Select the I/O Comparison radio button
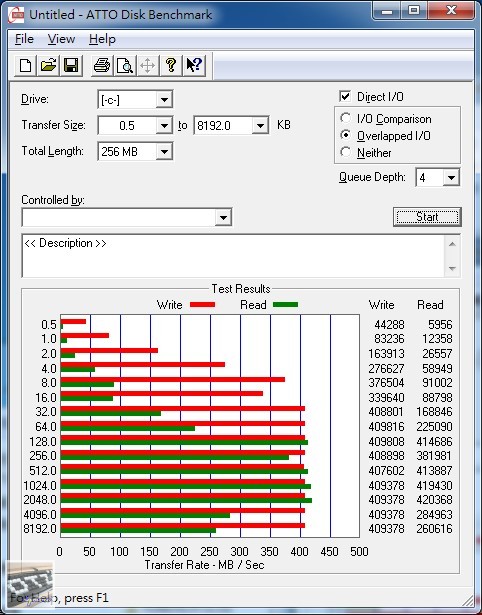This screenshot has height=615, width=482. pyautogui.click(x=346, y=118)
